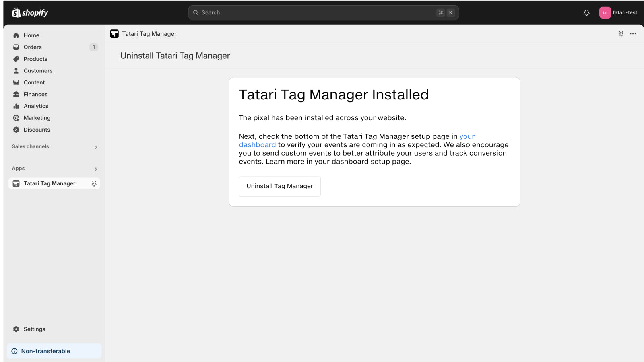
Task: Click the K shortcut key hint
Action: (451, 13)
